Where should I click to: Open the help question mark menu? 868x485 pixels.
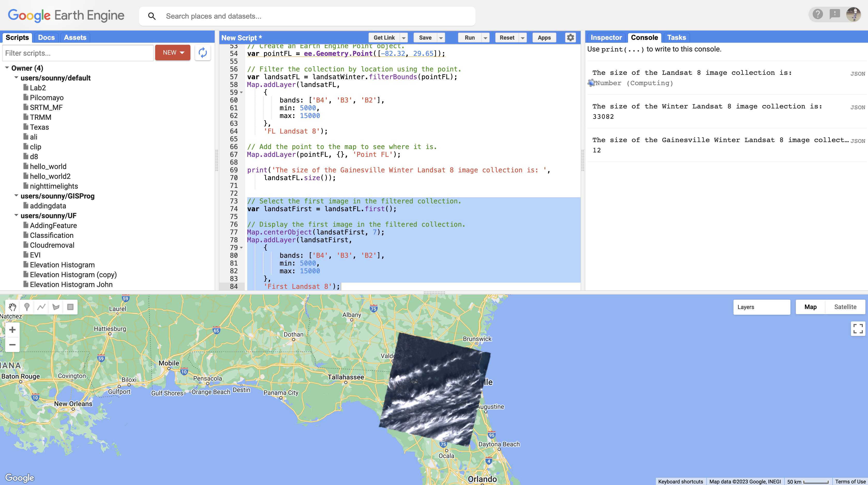coord(818,14)
